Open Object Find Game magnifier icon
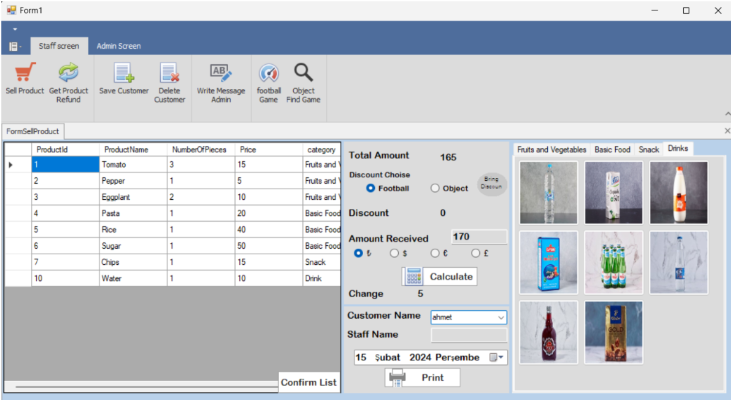The height and width of the screenshot is (400, 731). point(304,74)
